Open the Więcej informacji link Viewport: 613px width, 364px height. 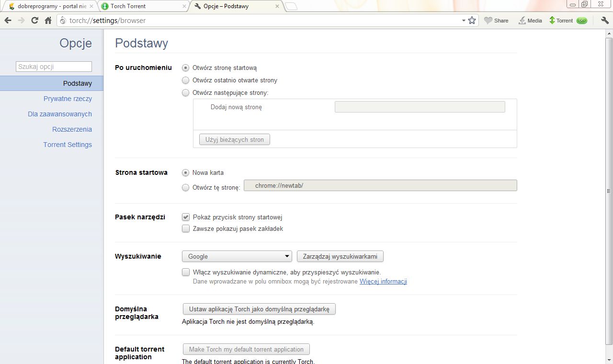(x=383, y=282)
